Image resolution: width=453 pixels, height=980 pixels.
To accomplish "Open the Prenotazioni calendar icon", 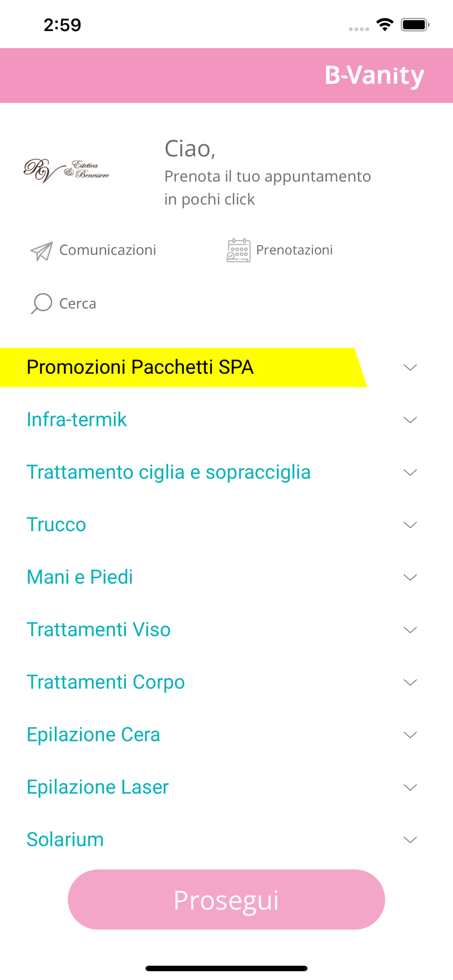I will (238, 250).
